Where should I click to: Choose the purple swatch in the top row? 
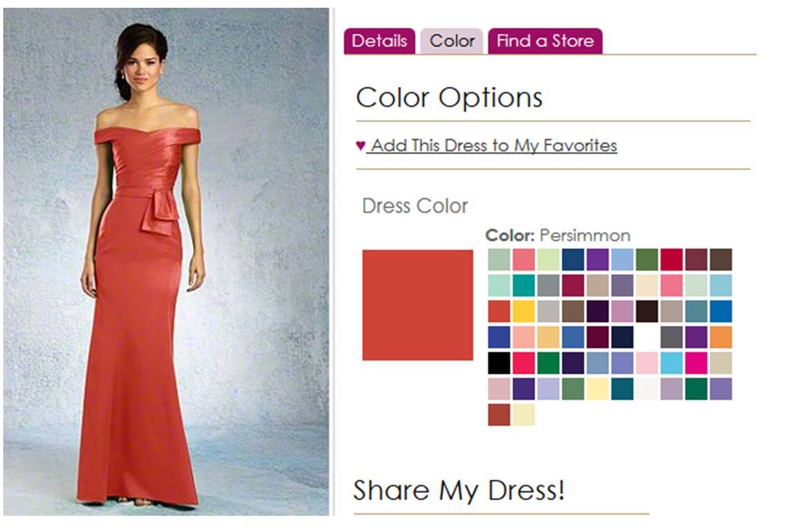click(x=598, y=259)
